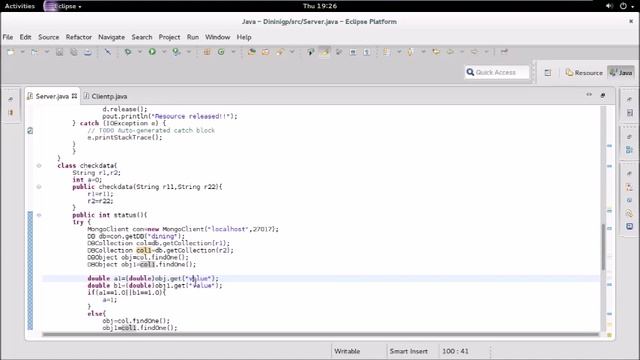Viewport: 640px width, 360px height.
Task: Click the Next Annotation toolbar icon
Action: click(387, 52)
